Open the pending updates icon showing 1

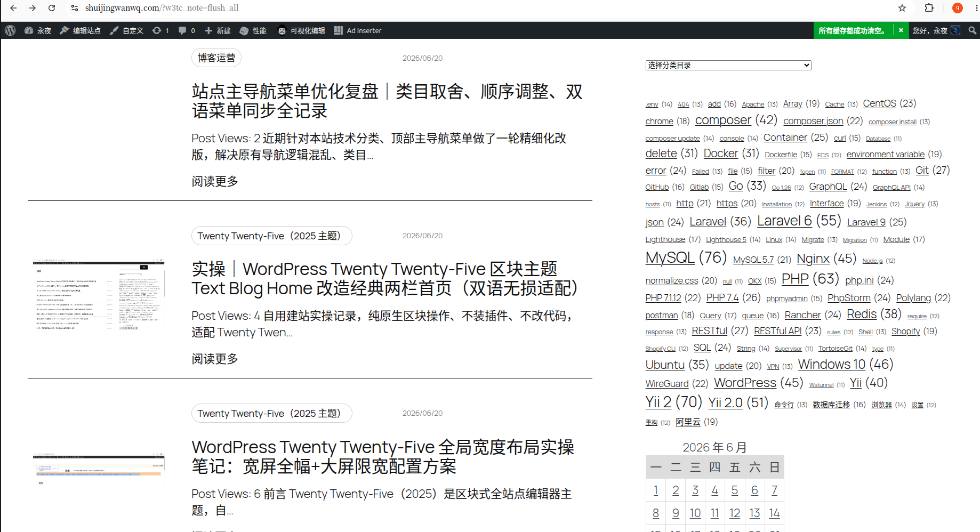(x=160, y=30)
